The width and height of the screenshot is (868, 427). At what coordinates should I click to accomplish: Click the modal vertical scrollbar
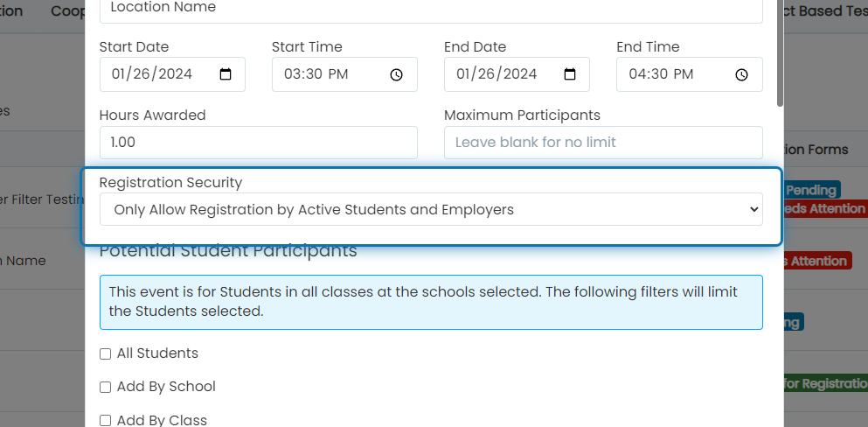780,53
